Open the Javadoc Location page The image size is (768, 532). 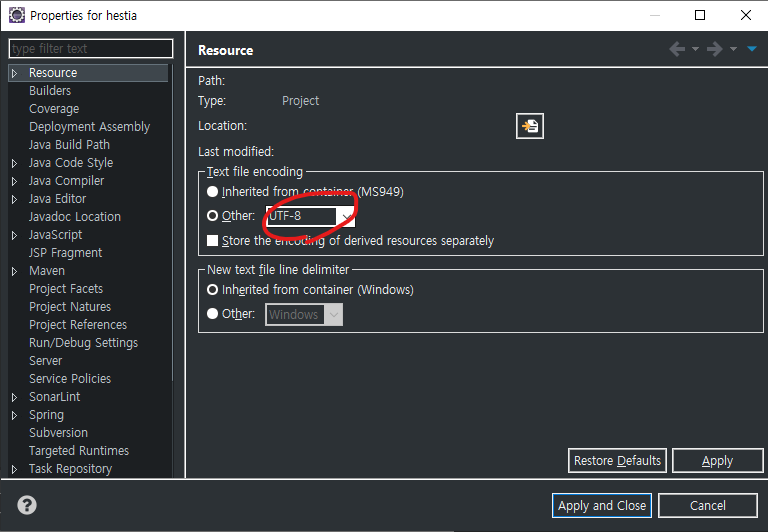[x=74, y=217]
